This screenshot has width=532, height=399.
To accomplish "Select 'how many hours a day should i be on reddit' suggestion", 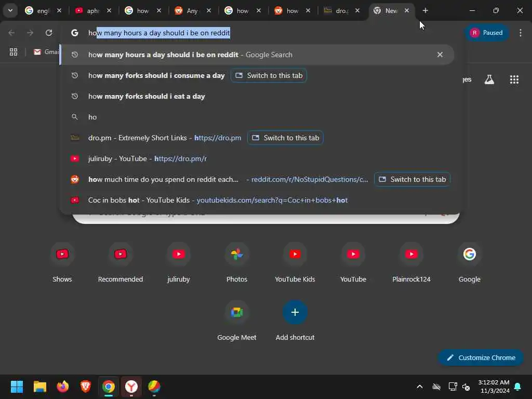I will pos(257,55).
